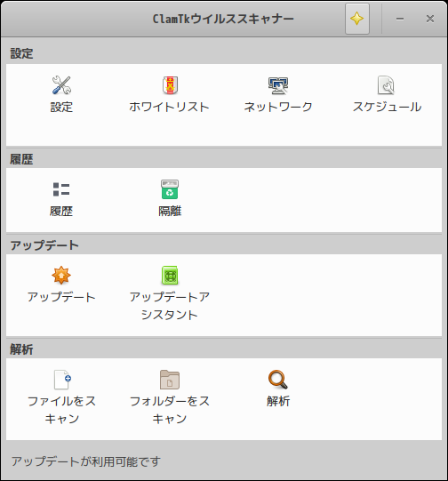Open the ホワイトリスト icon
448x481 pixels.
(x=170, y=84)
